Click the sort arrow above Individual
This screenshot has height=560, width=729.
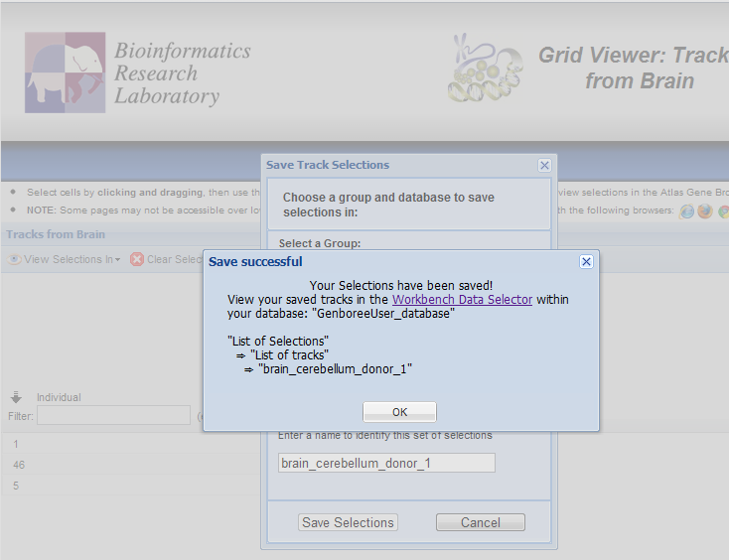17,397
